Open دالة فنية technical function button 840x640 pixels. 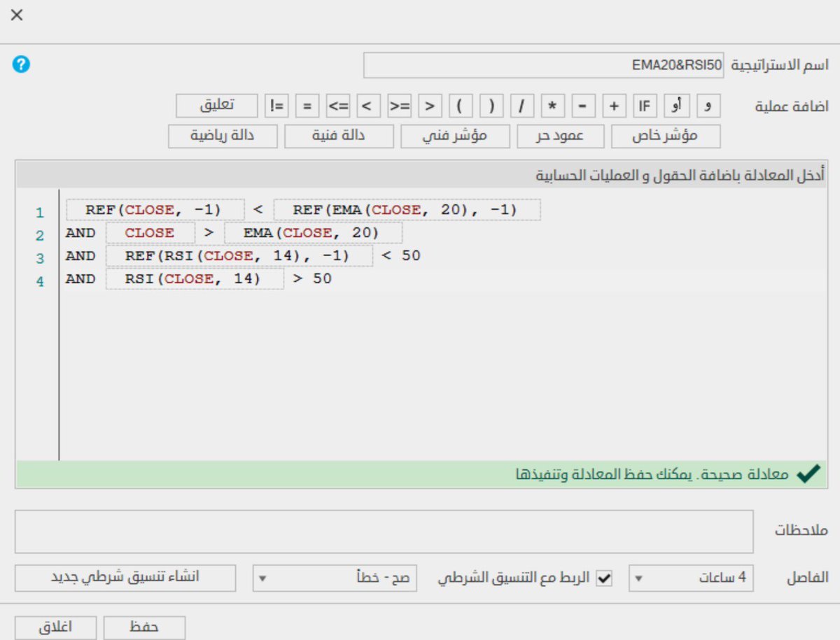click(339, 136)
